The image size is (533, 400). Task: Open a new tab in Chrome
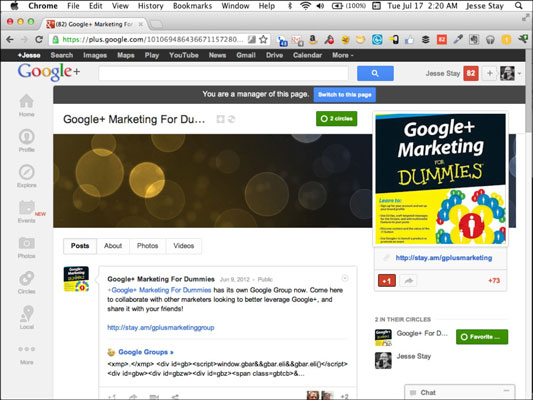pos(156,24)
